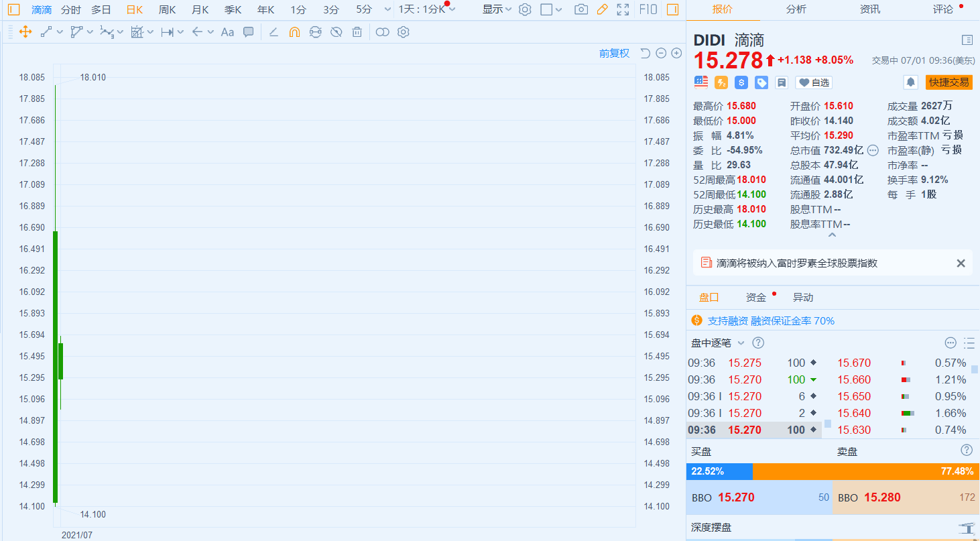Switch to the 资讯 news tab

[870, 9]
